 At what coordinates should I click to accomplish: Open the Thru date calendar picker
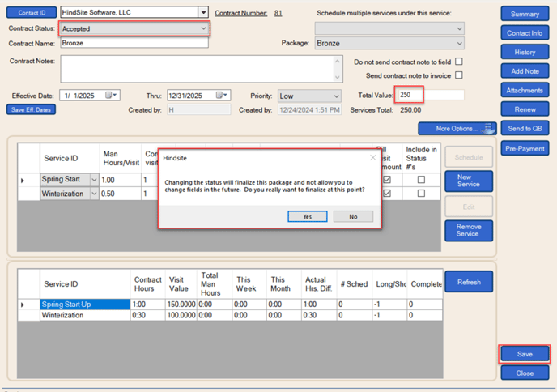[222, 96]
